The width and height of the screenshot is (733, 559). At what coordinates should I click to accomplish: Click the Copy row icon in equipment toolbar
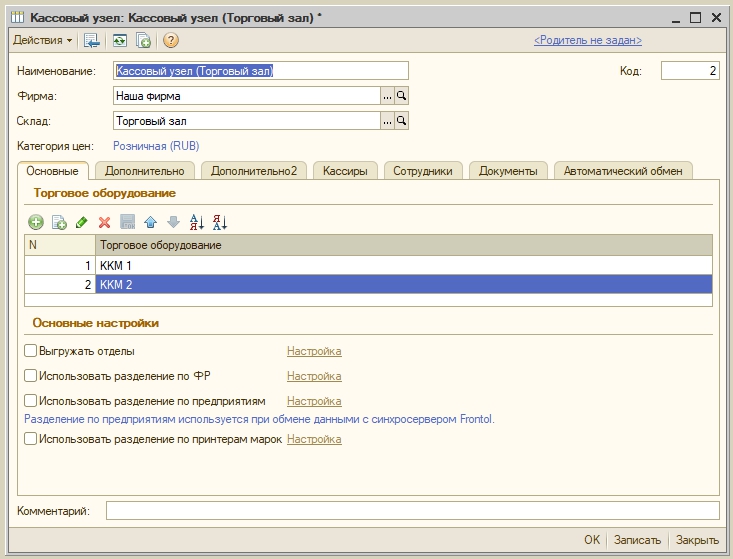59,222
